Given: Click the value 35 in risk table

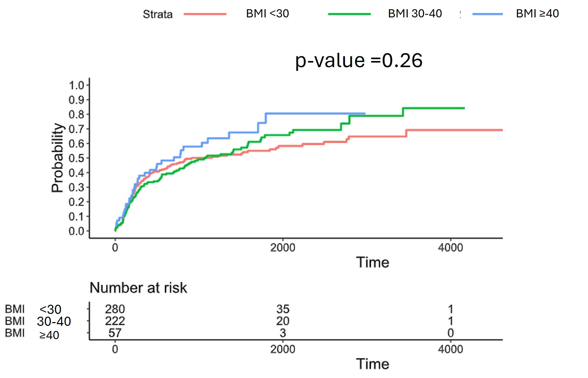Looking at the screenshot, I should click(x=283, y=309).
